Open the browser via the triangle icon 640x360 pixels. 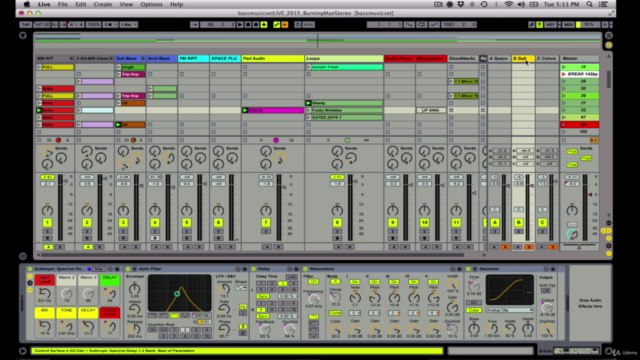point(23,36)
